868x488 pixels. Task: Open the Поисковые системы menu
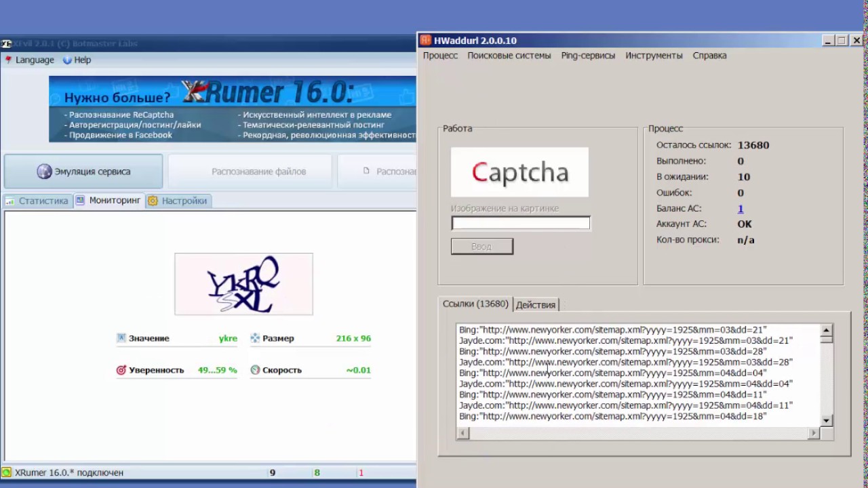click(509, 56)
